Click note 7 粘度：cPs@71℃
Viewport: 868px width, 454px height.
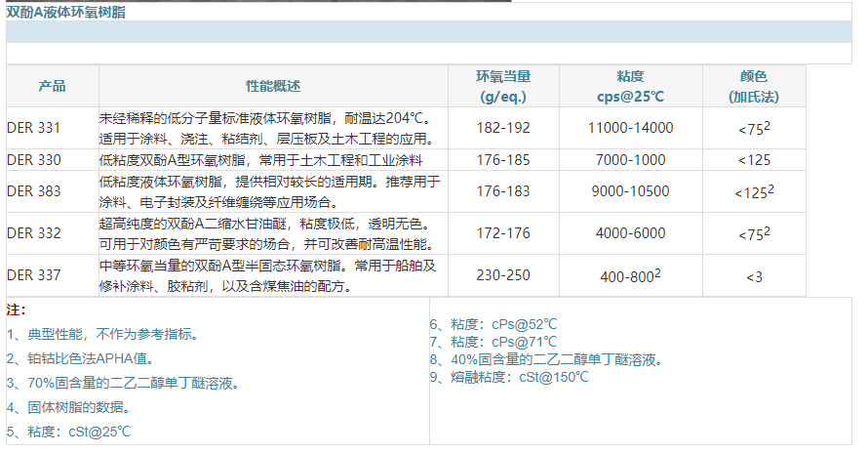tap(493, 342)
